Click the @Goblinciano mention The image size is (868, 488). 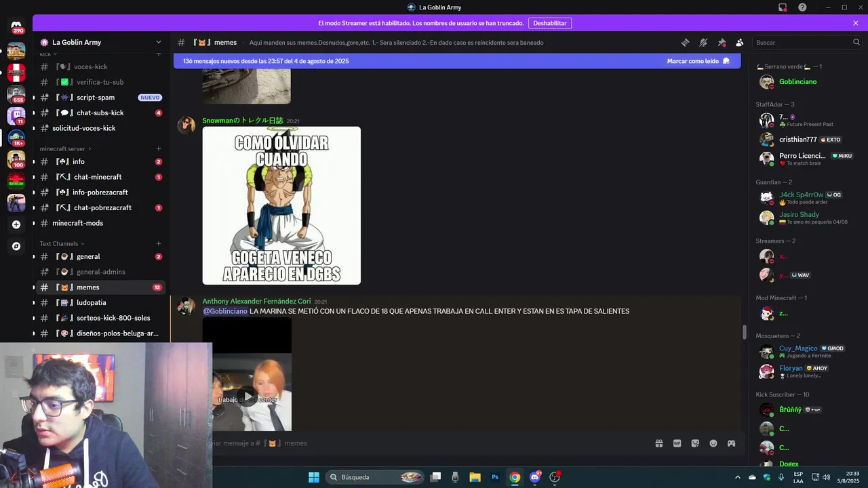(225, 311)
